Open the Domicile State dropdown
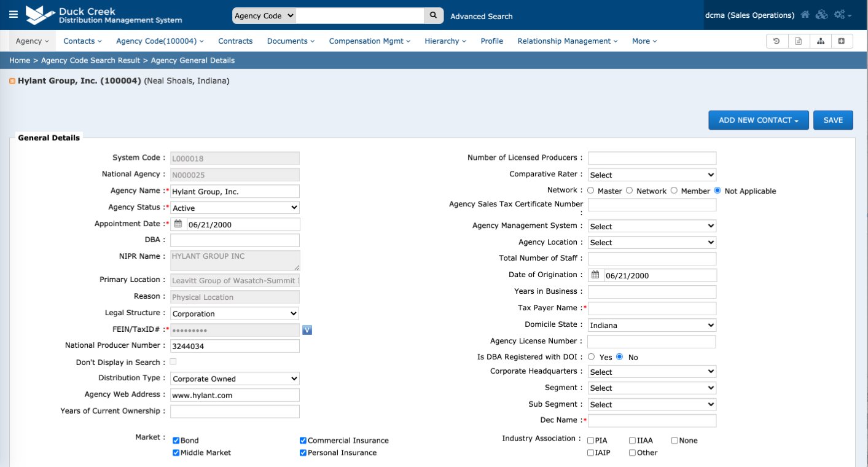This screenshot has width=868, height=467. coord(652,325)
